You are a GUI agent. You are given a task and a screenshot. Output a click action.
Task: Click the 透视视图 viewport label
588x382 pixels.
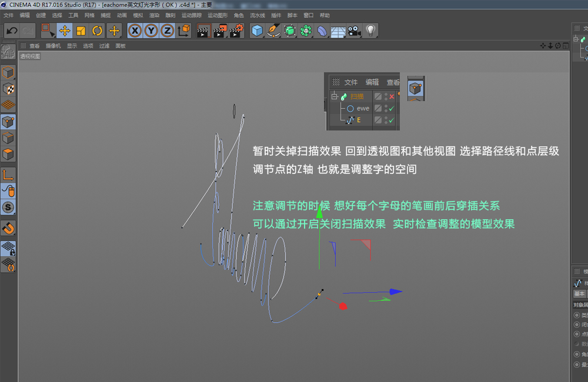tap(30, 56)
